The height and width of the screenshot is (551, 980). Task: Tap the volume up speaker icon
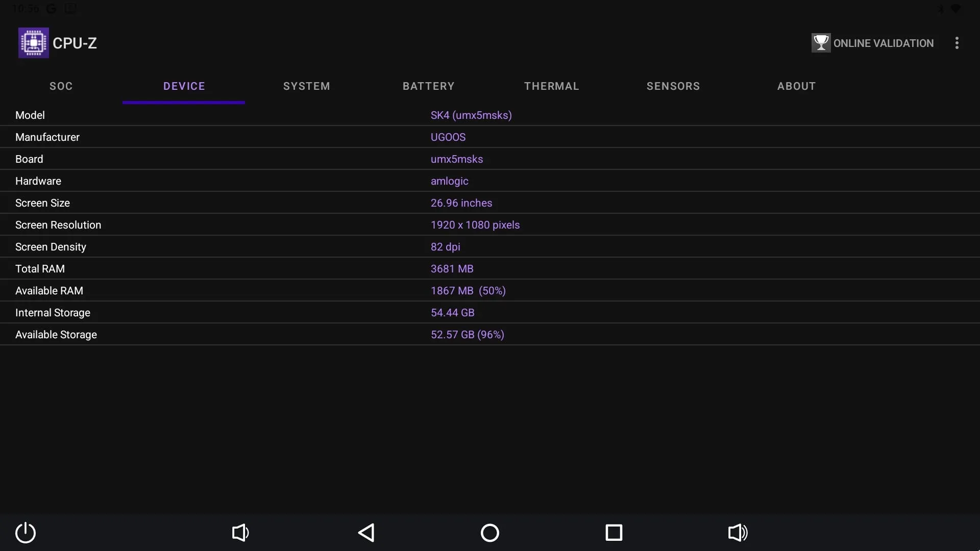point(738,533)
